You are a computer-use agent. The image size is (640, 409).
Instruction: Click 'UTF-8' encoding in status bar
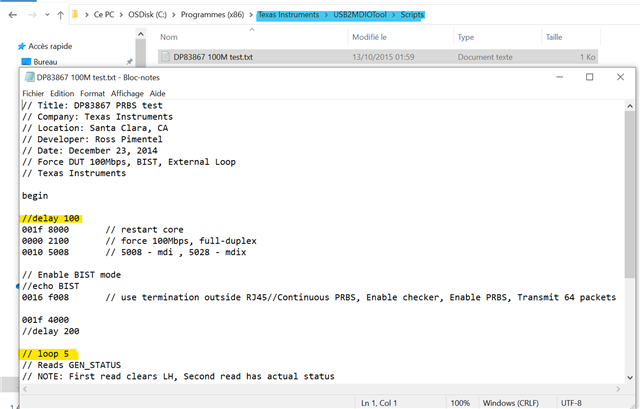(x=571, y=403)
